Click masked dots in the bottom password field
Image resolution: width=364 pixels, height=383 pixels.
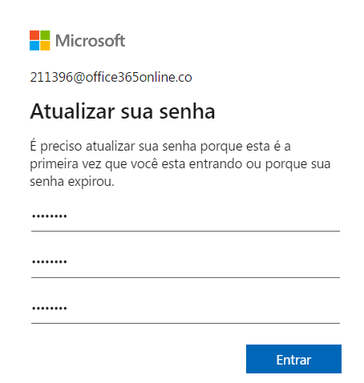[49, 308]
